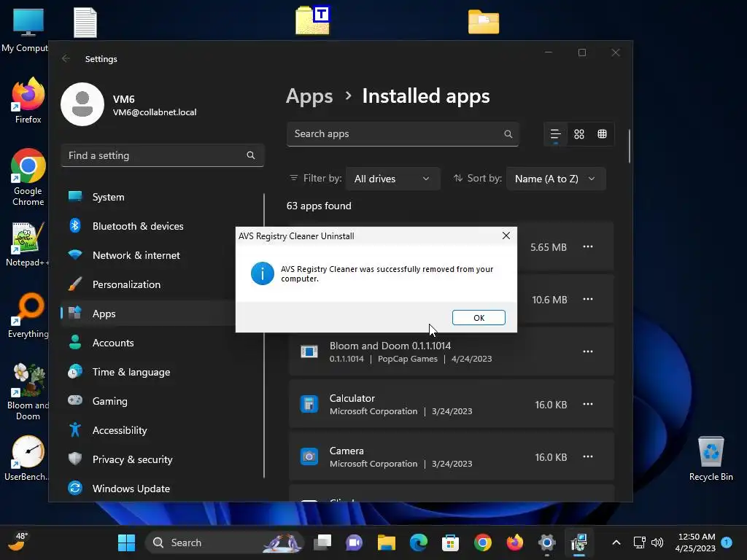Open more options for Calculator
The width and height of the screenshot is (747, 560).
click(x=588, y=404)
